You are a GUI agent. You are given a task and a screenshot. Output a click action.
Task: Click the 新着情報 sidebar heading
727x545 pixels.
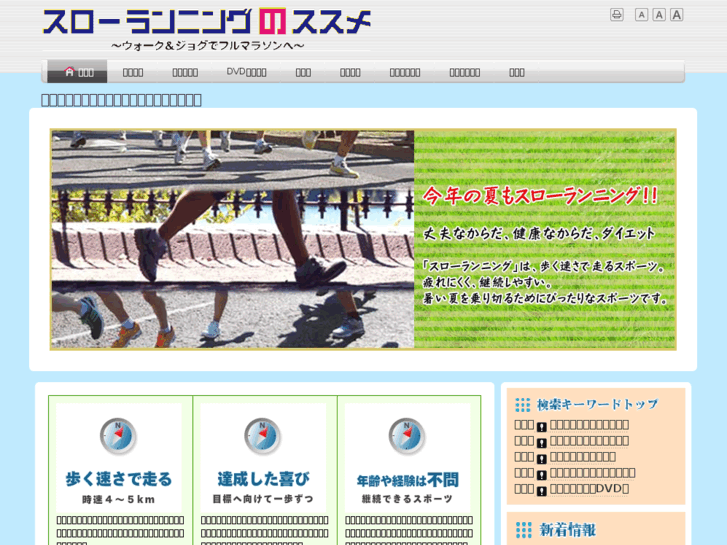(568, 529)
